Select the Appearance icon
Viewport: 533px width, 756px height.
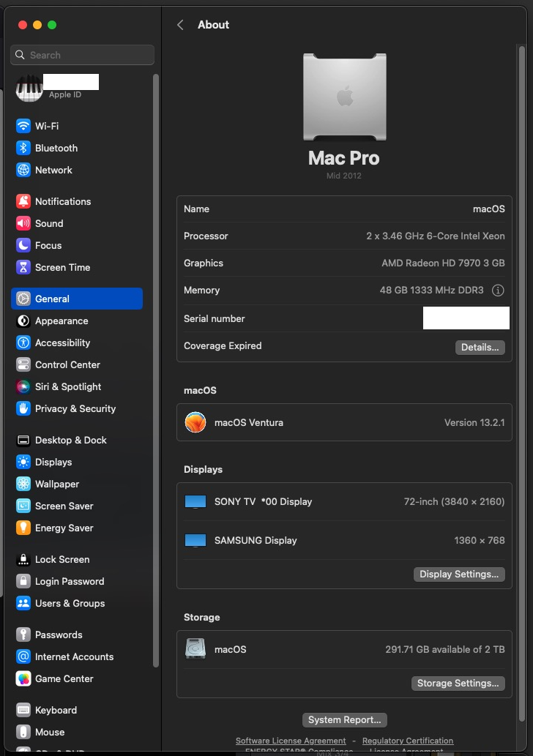click(23, 321)
